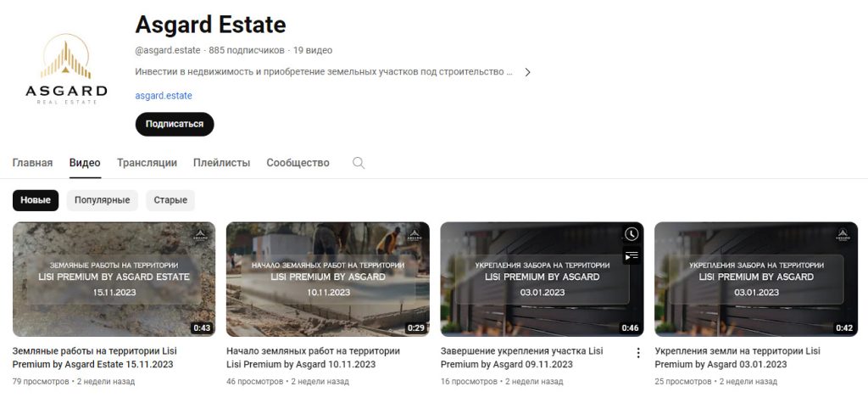The image size is (868, 403).
Task: Click the Add to queue icon on thumbnail
Action: click(632, 255)
